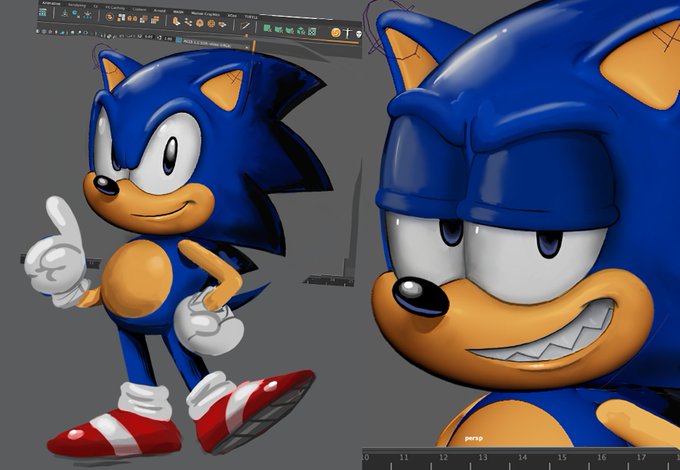680x470 pixels.
Task: Jump to frame 15 on the timeline
Action: tap(562, 457)
